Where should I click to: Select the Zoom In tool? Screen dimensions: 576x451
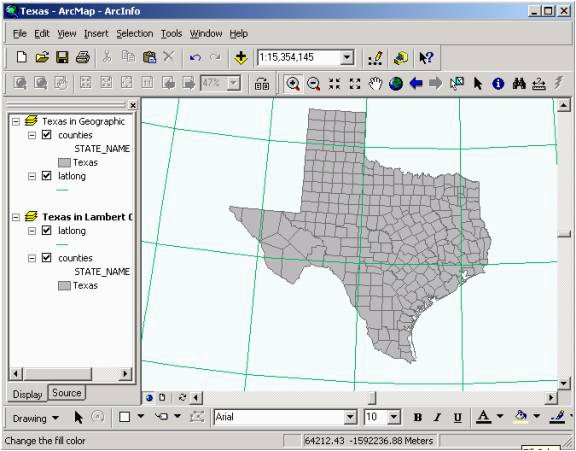click(x=293, y=84)
